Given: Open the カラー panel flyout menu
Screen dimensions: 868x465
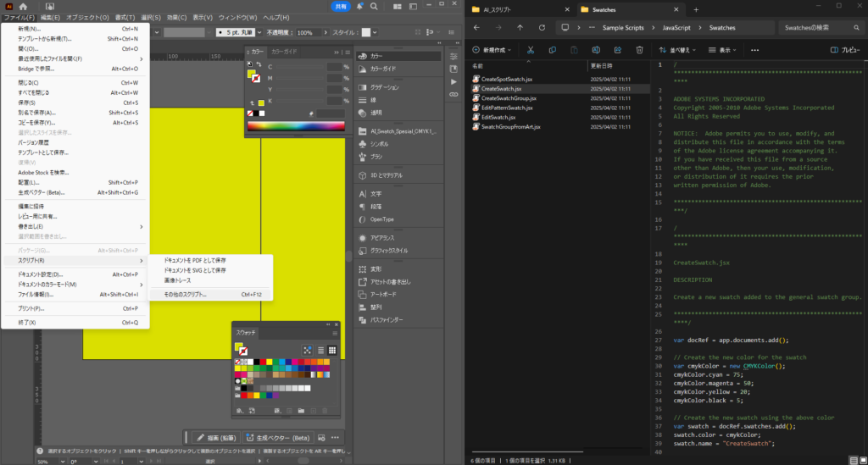Looking at the screenshot, I should click(348, 52).
